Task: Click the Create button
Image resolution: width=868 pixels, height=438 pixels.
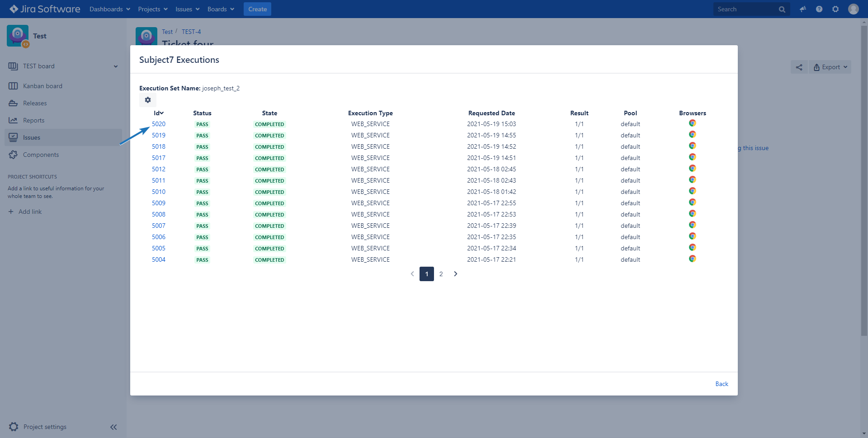Action: tap(257, 9)
